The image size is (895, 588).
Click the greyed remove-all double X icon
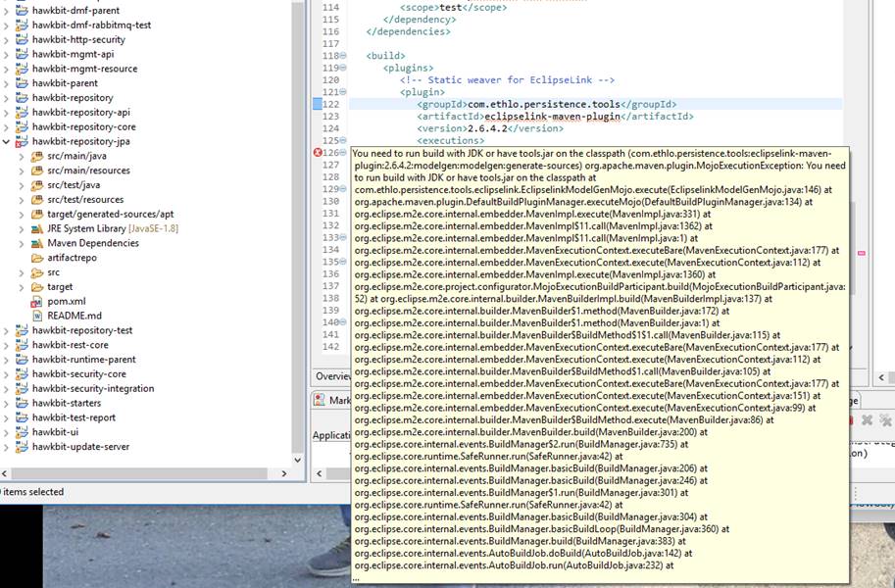[885, 420]
